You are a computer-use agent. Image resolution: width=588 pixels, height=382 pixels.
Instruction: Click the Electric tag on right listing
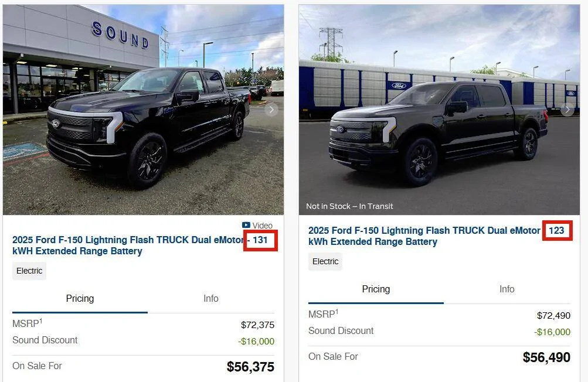(325, 261)
